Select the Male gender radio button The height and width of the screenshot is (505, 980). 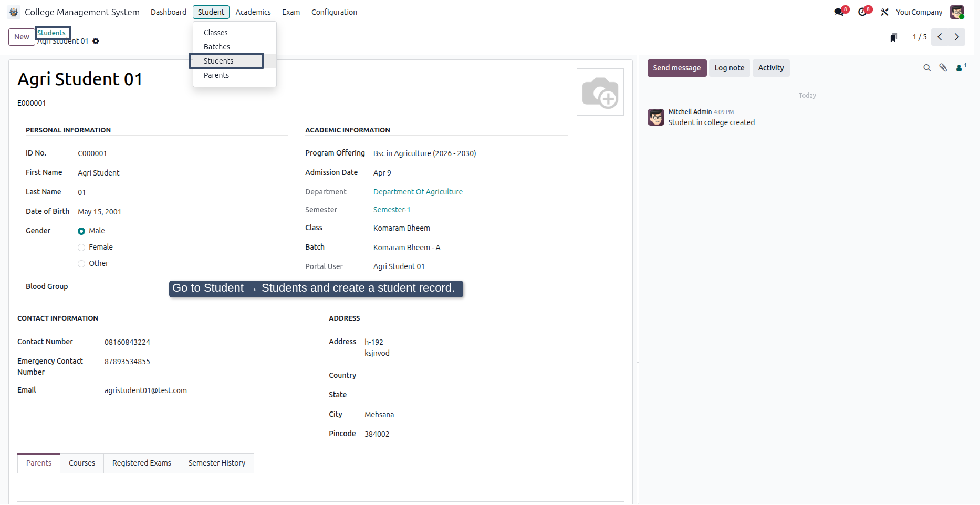pos(81,231)
